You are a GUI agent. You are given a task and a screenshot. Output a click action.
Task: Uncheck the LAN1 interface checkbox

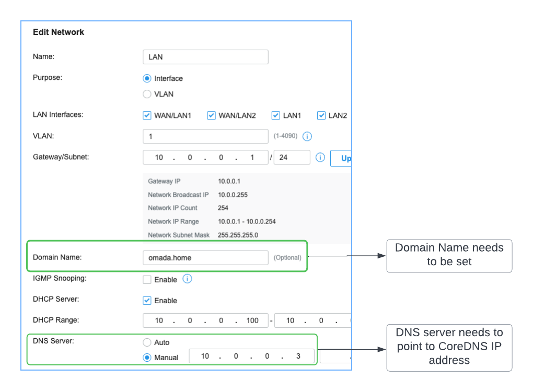click(x=276, y=115)
